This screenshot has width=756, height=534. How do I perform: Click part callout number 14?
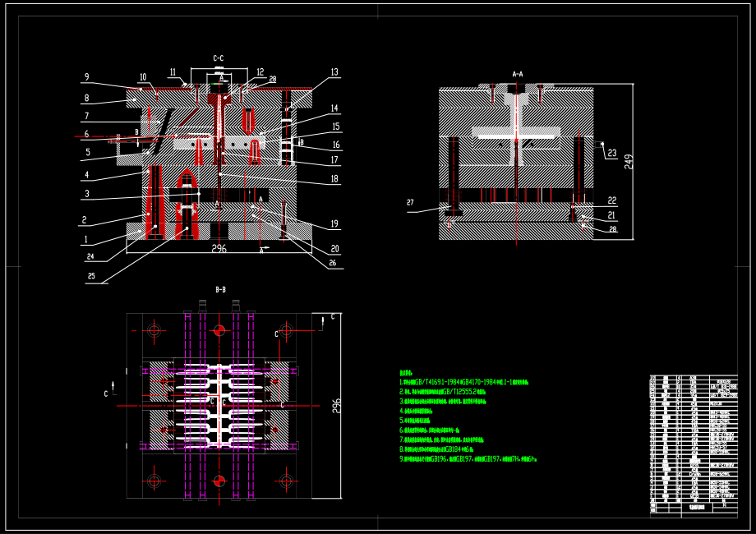334,108
